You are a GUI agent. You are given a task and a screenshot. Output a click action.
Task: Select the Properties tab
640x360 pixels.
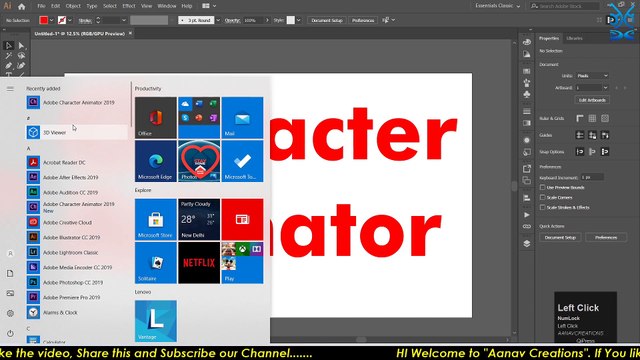click(549, 38)
